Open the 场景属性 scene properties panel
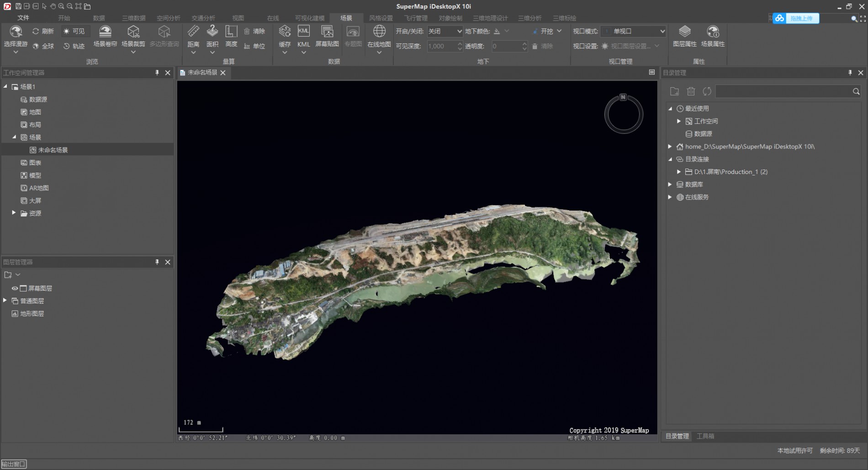The width and height of the screenshot is (868, 470). (x=713, y=36)
